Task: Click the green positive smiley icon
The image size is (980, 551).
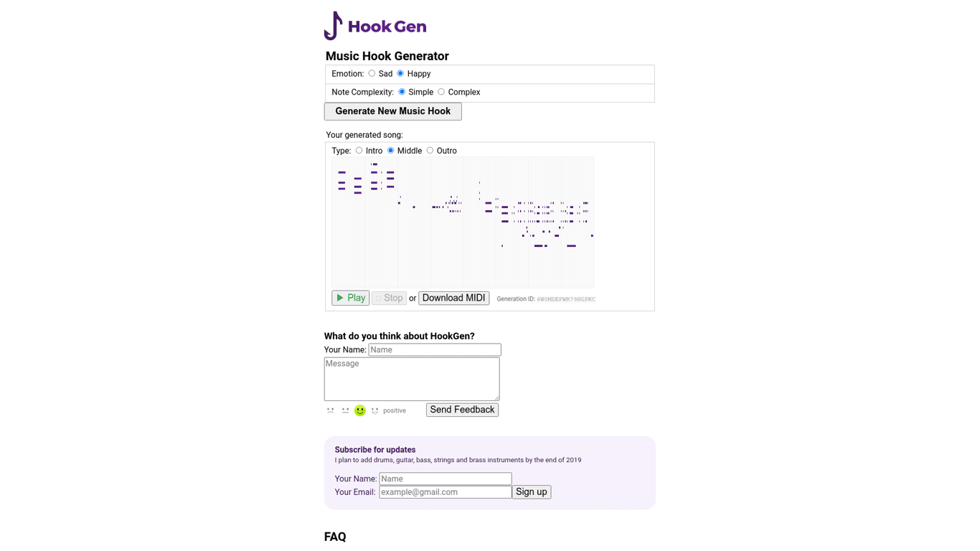Action: coord(359,410)
